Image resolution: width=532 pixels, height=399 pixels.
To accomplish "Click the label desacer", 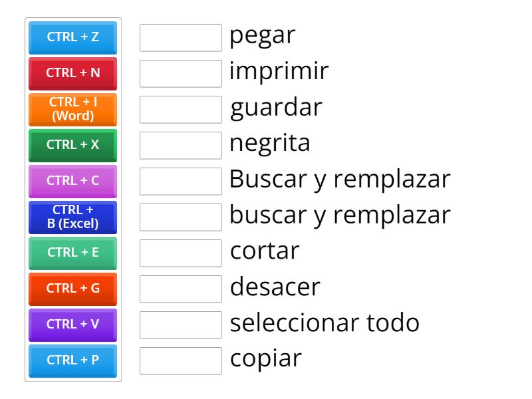I will tap(274, 287).
